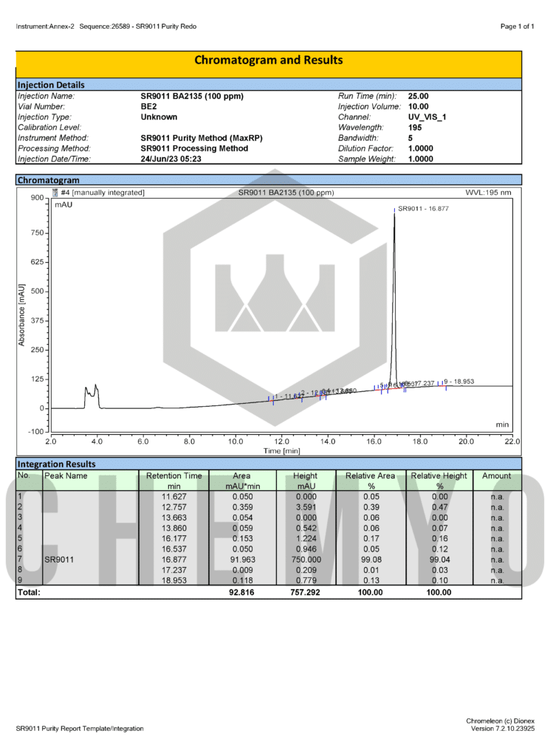This screenshot has height=756, width=550.
Task: Click the 'Peak Name' column header
Action: point(66,476)
